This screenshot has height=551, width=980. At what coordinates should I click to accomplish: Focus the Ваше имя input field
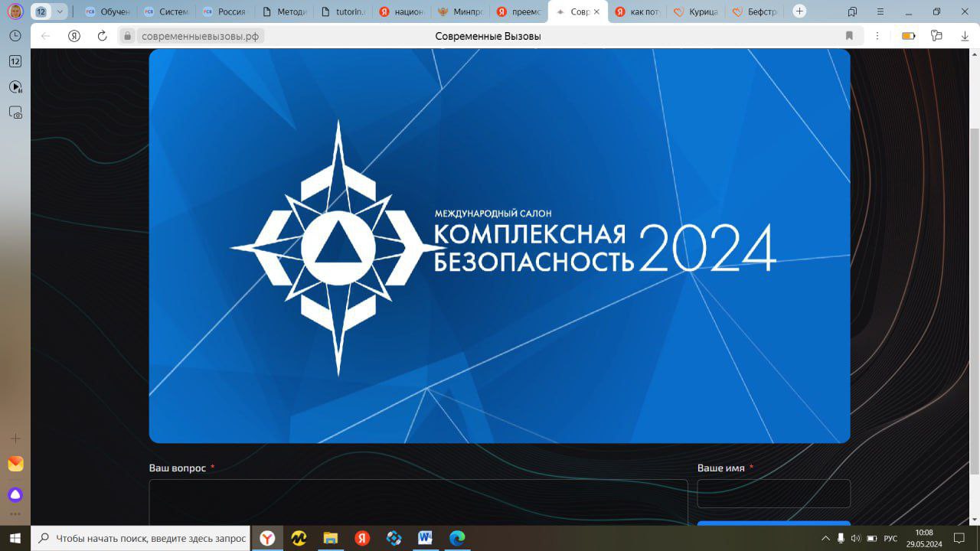coord(773,494)
